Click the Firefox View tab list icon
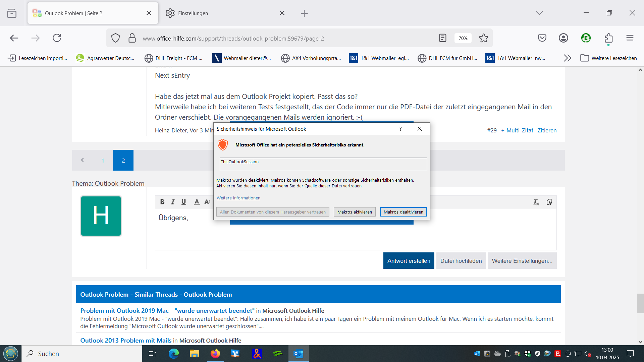Screen dimensions: 644x362 click(x=12, y=13)
